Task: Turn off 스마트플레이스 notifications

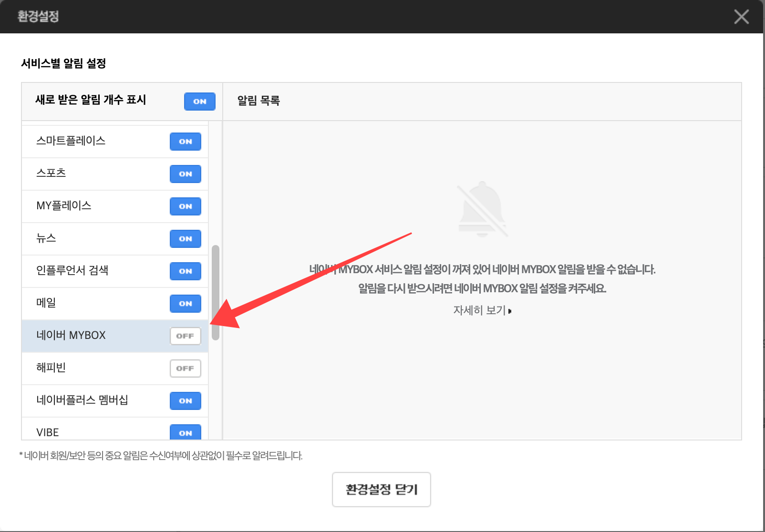Action: point(186,142)
